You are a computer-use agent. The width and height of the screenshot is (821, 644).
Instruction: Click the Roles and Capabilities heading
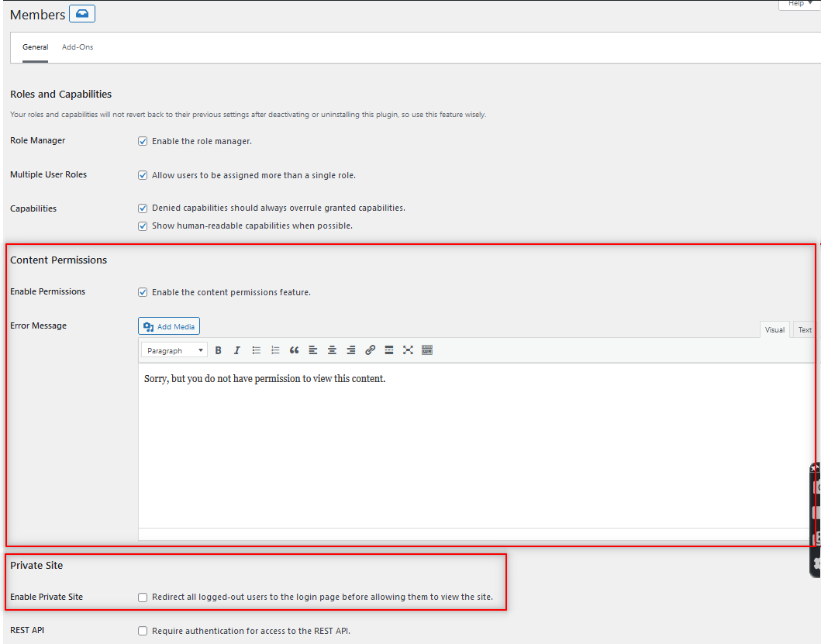pyautogui.click(x=60, y=95)
